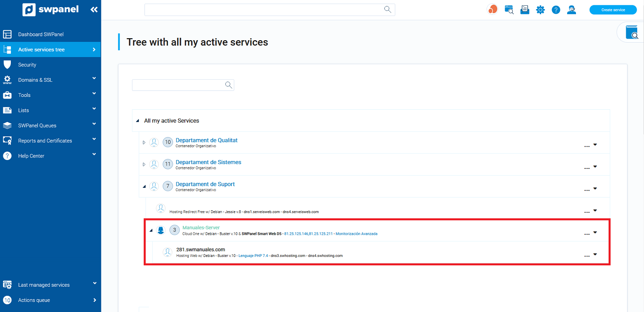Open Manuales-Server link
The width and height of the screenshot is (644, 312).
pyautogui.click(x=201, y=228)
